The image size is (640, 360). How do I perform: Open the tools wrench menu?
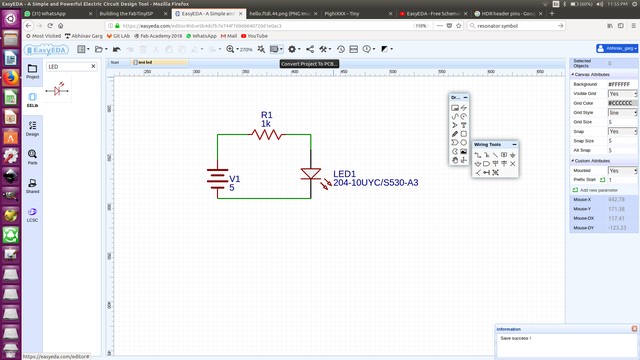[x=325, y=49]
